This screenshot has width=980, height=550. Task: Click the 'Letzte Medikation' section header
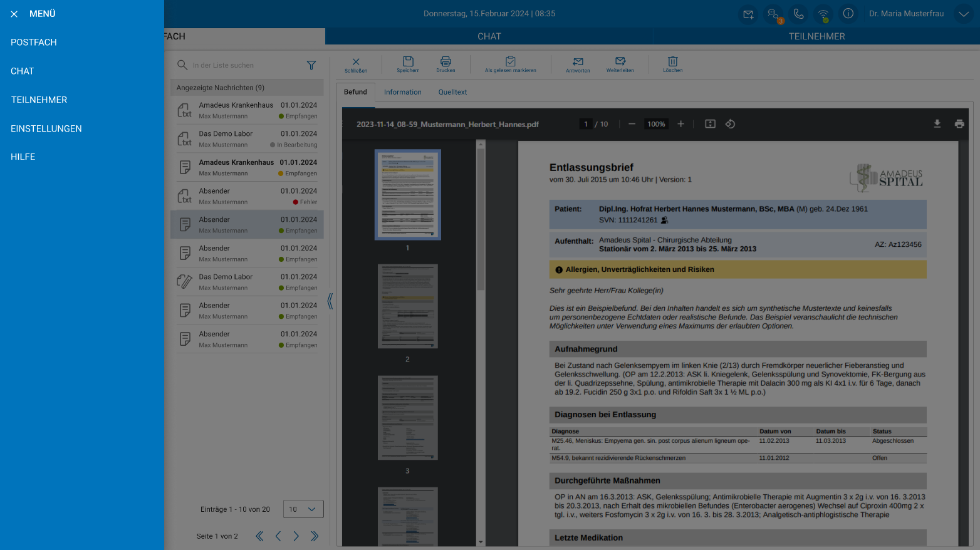click(x=738, y=537)
